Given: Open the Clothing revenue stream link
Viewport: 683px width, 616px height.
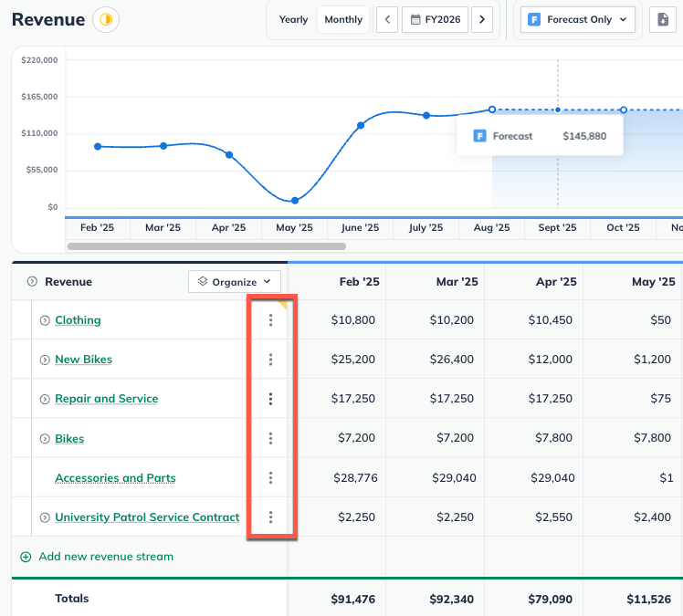Looking at the screenshot, I should [x=78, y=320].
